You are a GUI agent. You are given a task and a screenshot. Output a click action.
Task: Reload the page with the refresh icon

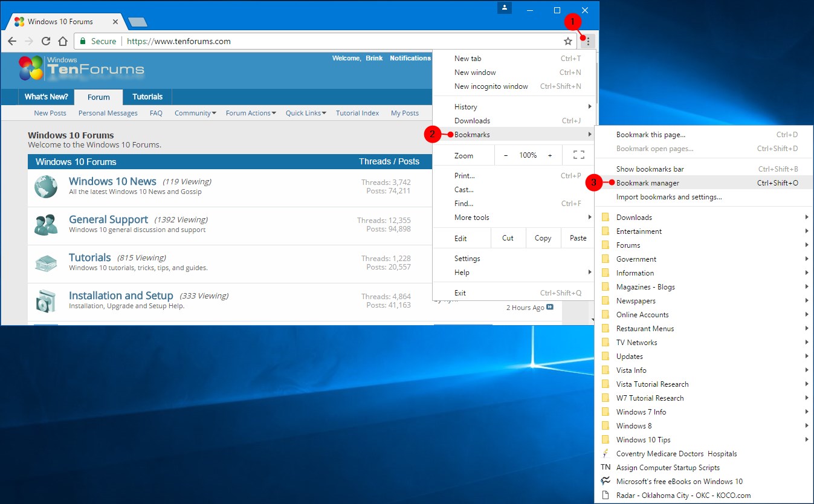click(x=46, y=41)
